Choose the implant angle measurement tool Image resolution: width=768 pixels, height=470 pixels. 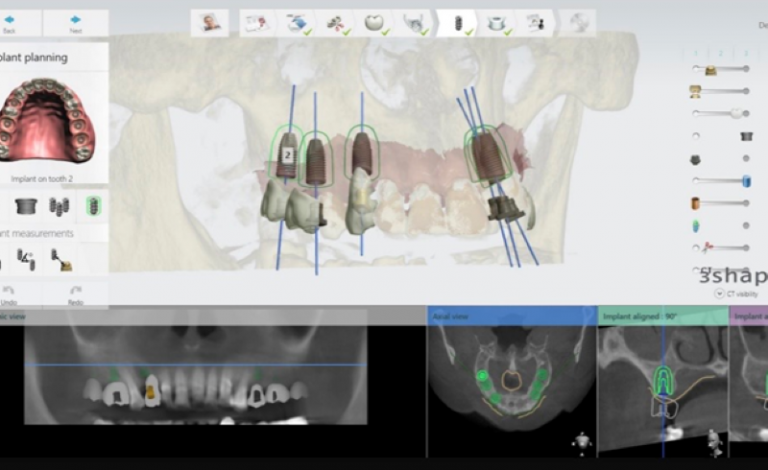pyautogui.click(x=26, y=260)
